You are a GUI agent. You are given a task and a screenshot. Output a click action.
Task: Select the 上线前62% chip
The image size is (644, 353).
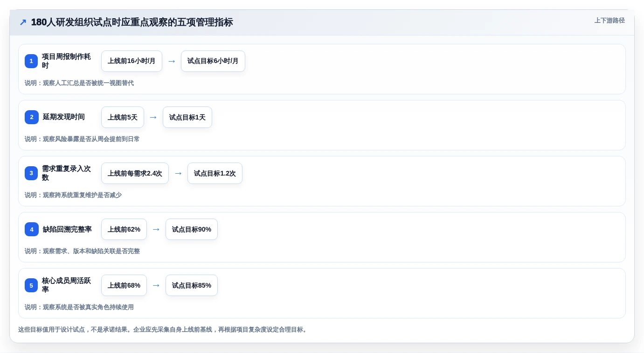(x=124, y=229)
